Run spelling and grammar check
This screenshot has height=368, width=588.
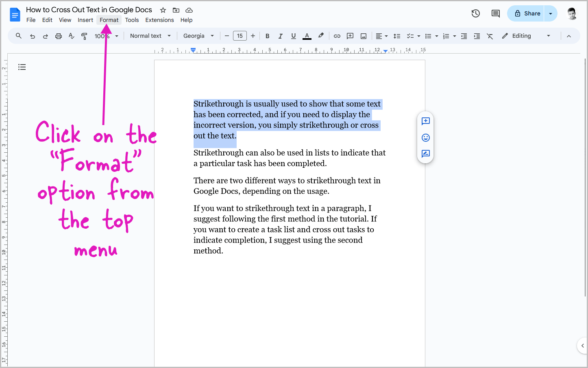coord(72,36)
